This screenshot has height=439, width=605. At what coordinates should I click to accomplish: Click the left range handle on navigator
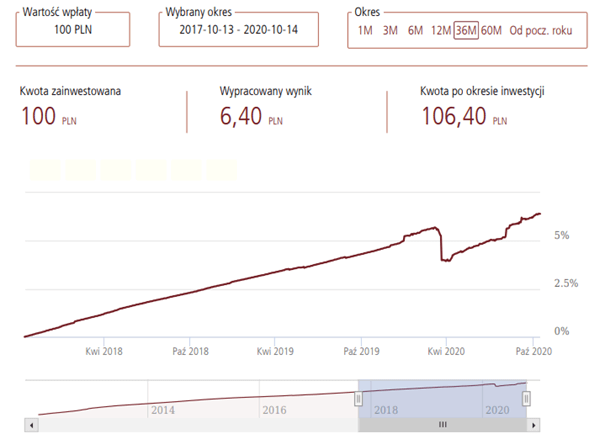tap(358, 398)
